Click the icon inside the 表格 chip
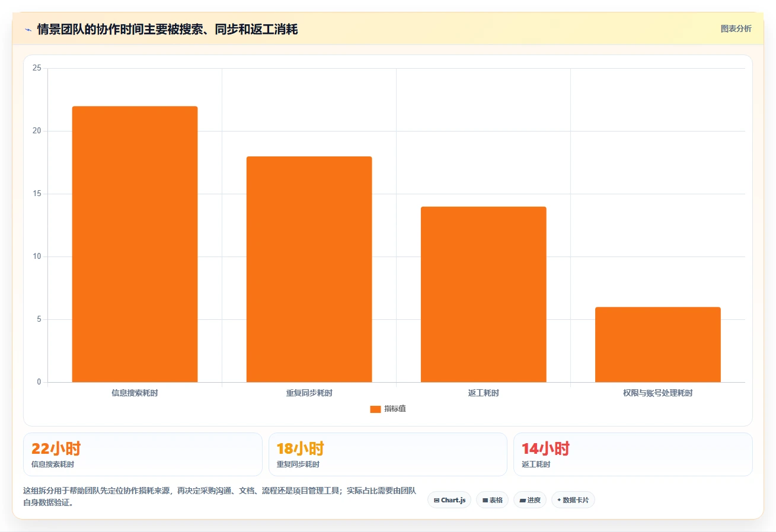Screen dimensions: 776x532 click(x=485, y=500)
